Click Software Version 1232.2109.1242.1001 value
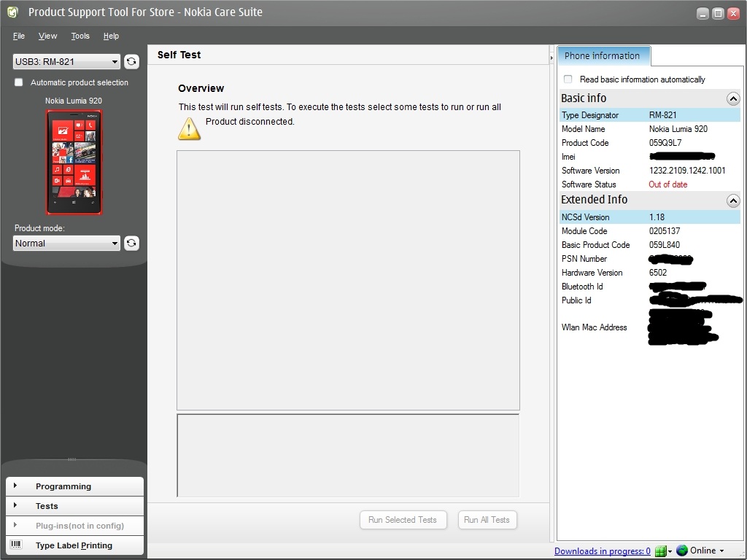 point(687,171)
